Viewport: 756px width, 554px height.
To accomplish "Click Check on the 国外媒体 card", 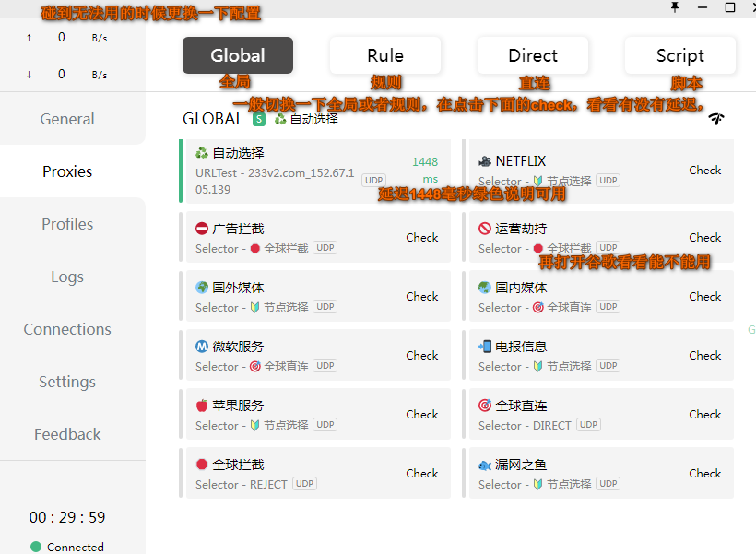I will [422, 296].
